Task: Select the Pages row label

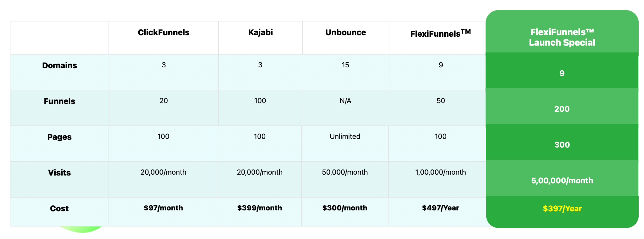Action: point(59,137)
